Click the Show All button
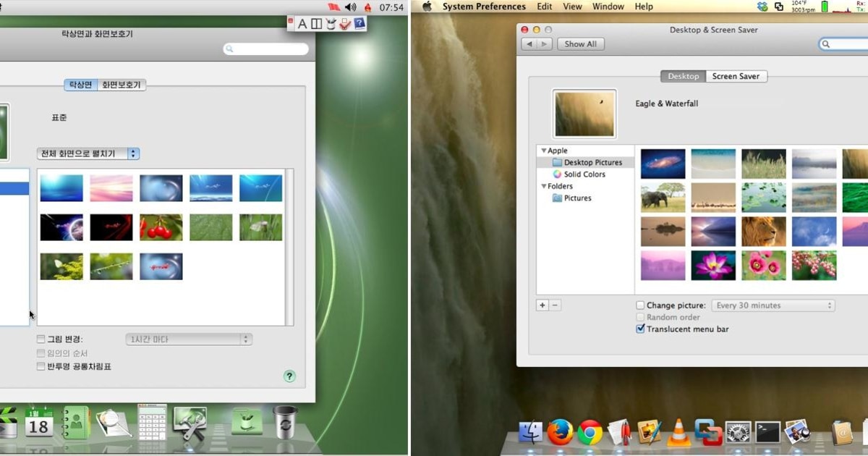 point(581,44)
